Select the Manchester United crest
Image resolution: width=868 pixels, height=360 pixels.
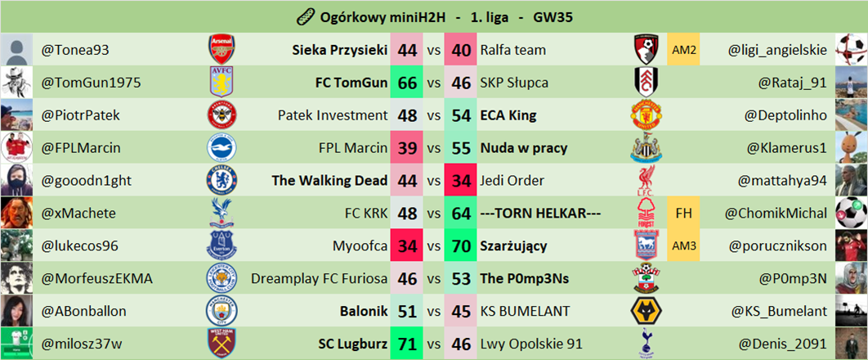(x=646, y=115)
